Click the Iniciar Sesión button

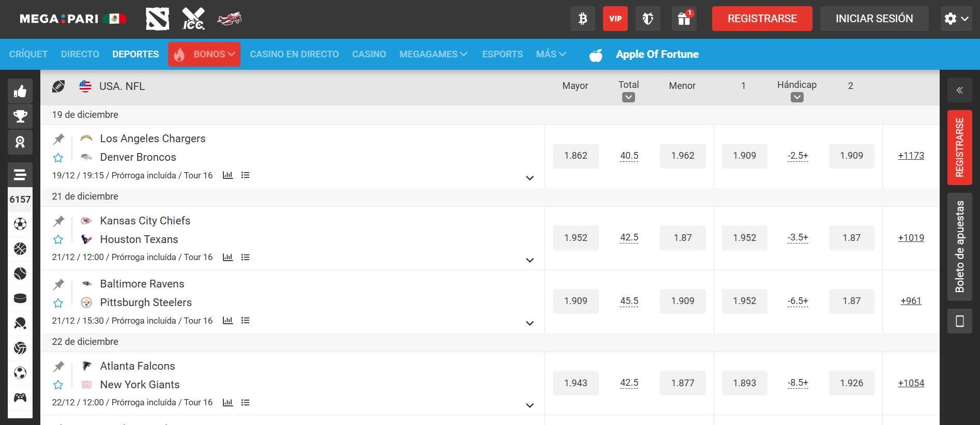click(x=875, y=19)
